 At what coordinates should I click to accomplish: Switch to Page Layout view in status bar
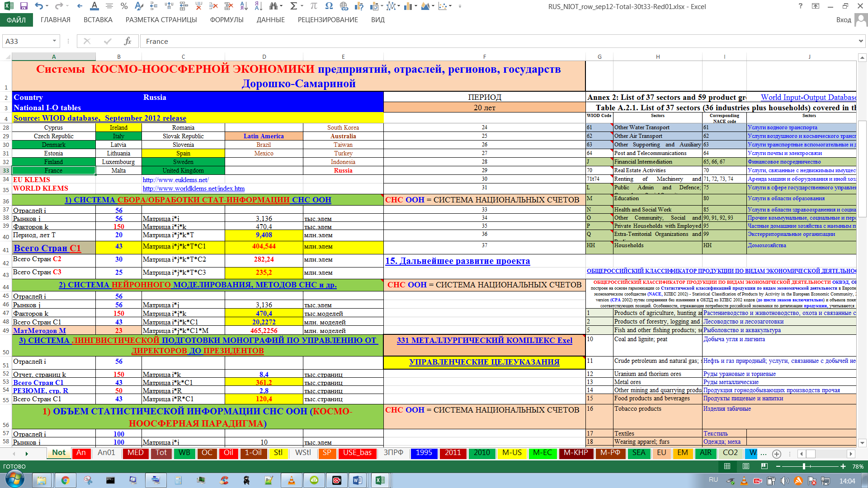pos(746,466)
